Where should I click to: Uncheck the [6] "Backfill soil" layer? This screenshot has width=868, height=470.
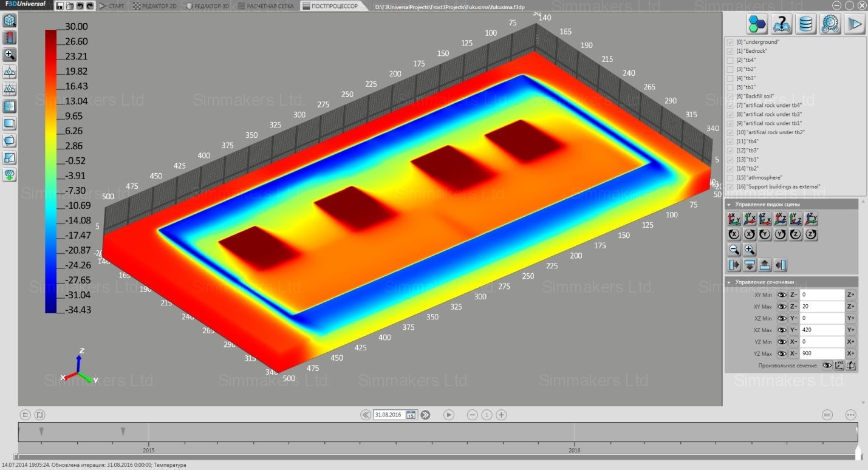coord(730,96)
